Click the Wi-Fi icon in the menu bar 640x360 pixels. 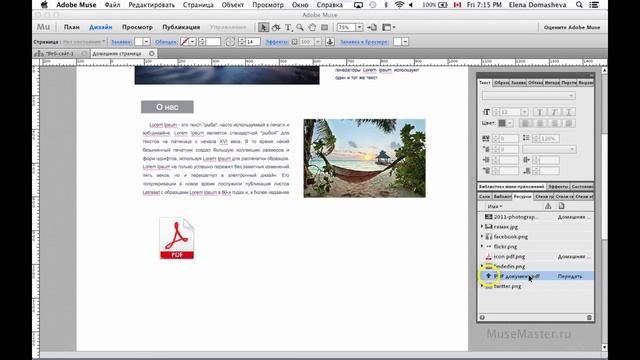click(x=400, y=5)
